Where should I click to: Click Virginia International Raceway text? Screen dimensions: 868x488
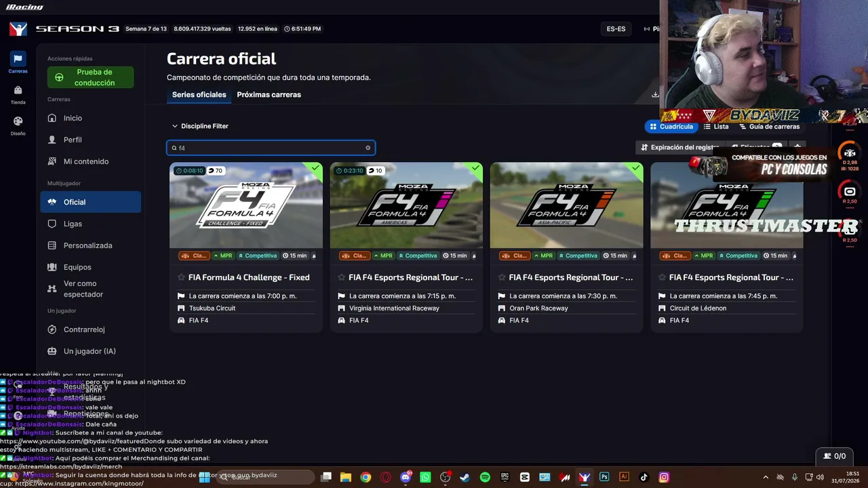[394, 308]
